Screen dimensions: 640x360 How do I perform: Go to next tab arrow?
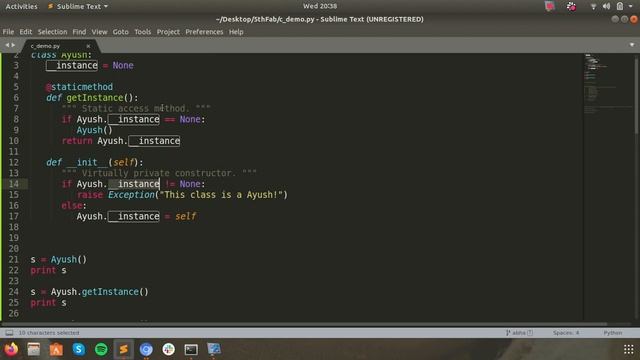click(13, 45)
